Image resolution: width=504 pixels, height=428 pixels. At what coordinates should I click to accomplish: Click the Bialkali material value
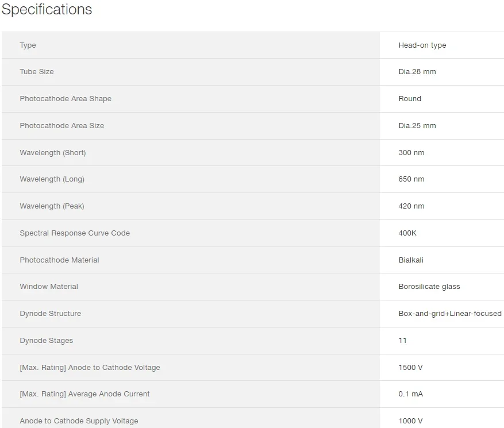coord(411,260)
